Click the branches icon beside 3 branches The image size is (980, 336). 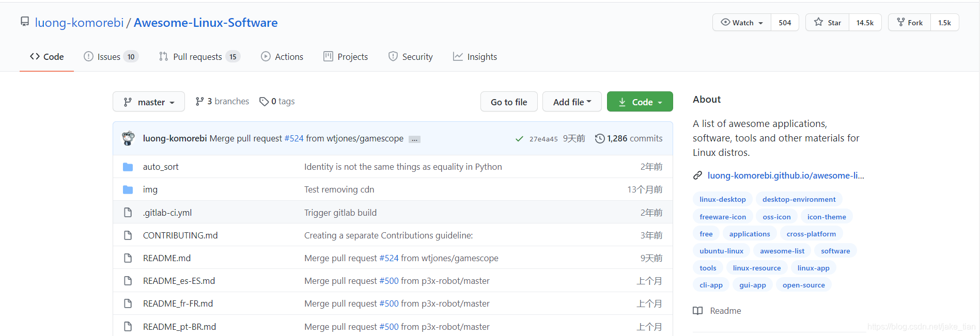click(199, 101)
